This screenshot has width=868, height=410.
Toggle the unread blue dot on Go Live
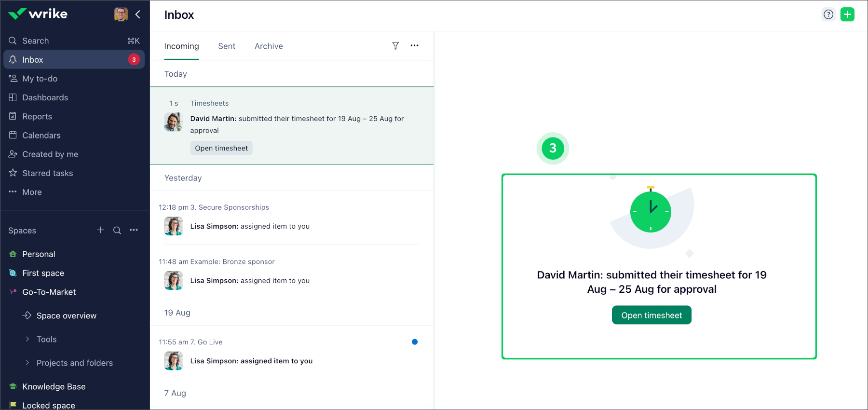tap(415, 342)
